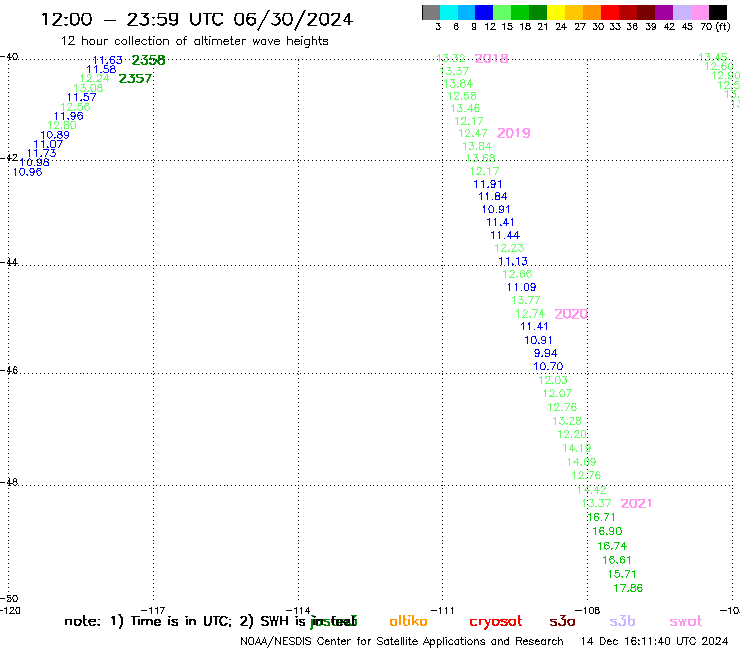Select the pink time marker 2020

pyautogui.click(x=571, y=314)
